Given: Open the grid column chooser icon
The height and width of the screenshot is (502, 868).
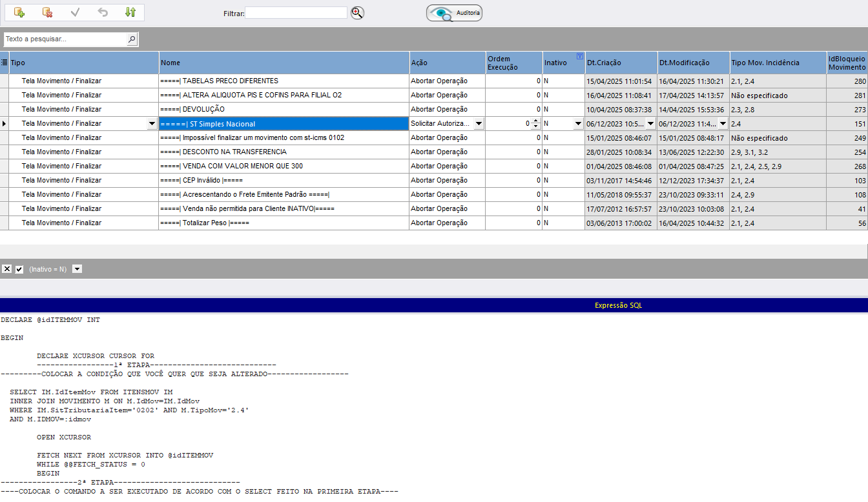Looking at the screenshot, I should pos(4,63).
